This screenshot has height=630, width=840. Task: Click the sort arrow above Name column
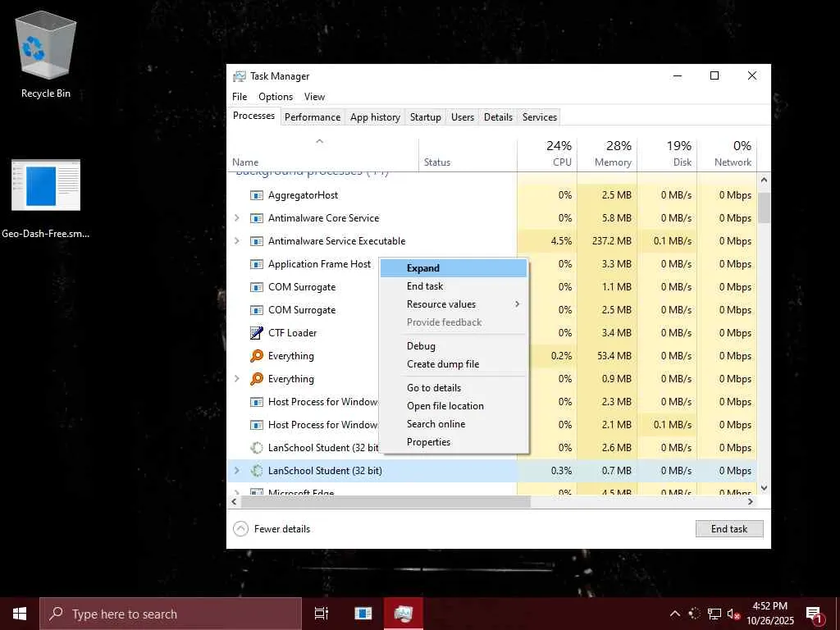319,141
